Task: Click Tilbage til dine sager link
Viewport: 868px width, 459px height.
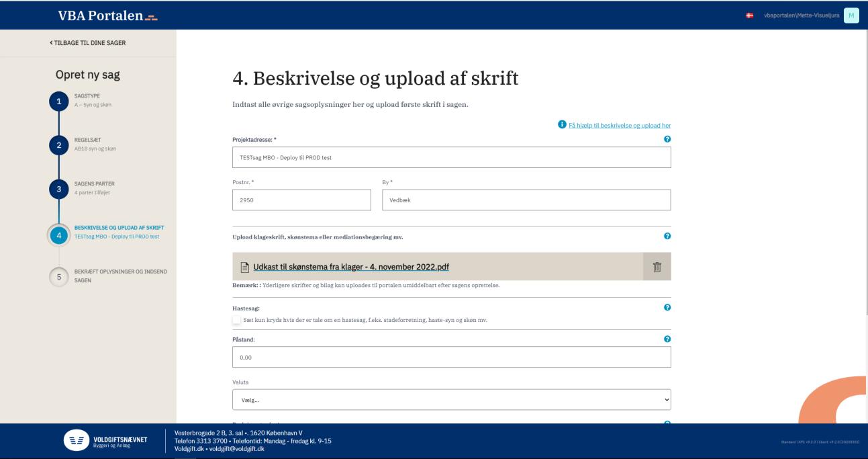Action: pyautogui.click(x=87, y=43)
